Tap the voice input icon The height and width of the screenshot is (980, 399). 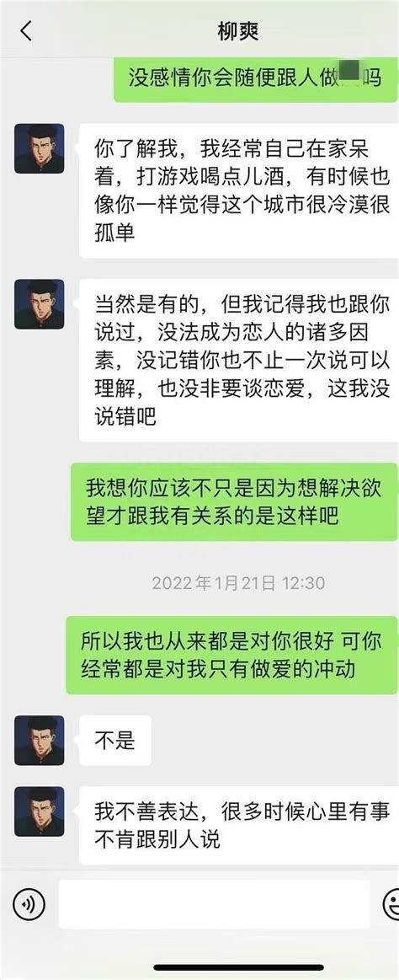point(29,904)
